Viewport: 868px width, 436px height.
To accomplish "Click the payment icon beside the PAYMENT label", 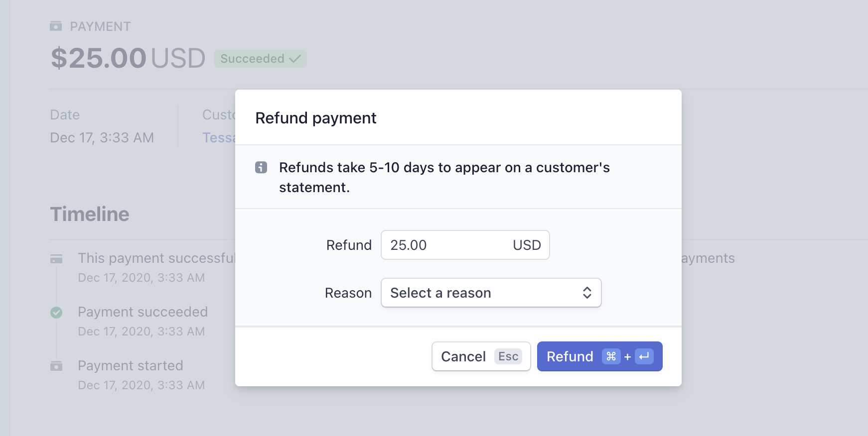I will click(56, 26).
